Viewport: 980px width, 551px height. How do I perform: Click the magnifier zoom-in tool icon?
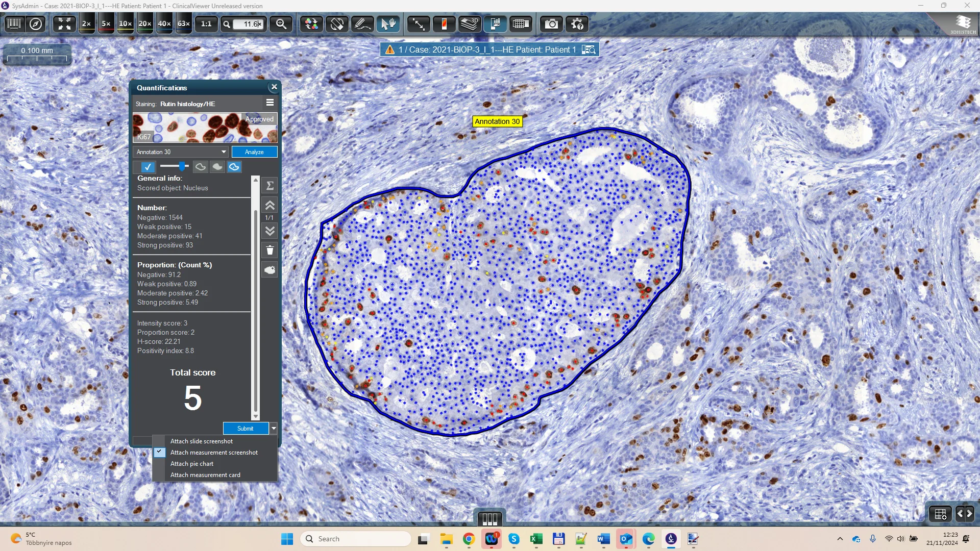(x=281, y=24)
